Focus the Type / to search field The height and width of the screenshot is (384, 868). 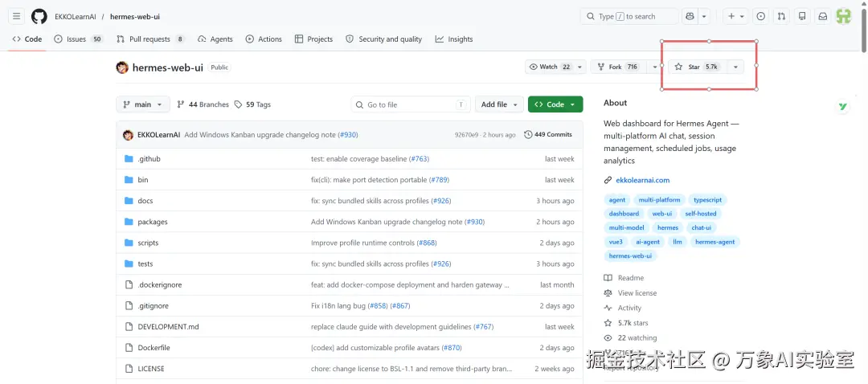point(629,17)
